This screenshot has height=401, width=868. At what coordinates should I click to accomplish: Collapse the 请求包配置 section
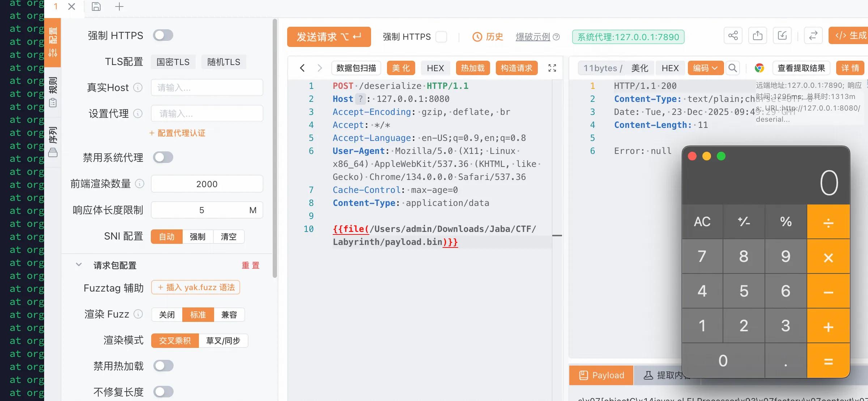coord(79,265)
